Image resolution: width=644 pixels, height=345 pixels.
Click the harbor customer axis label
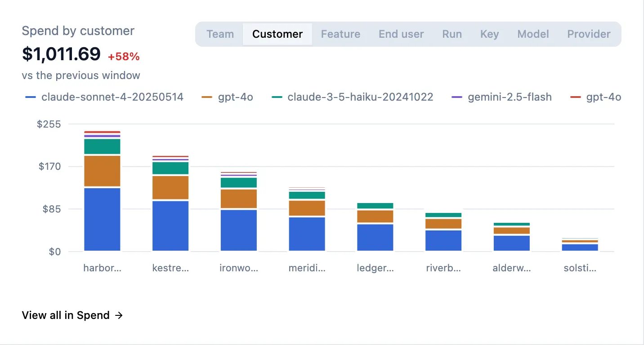102,269
